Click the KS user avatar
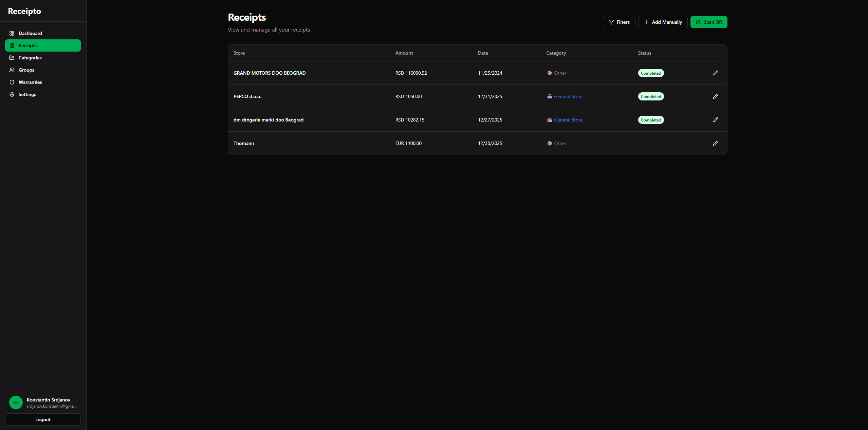Image resolution: width=868 pixels, height=430 pixels. click(16, 402)
